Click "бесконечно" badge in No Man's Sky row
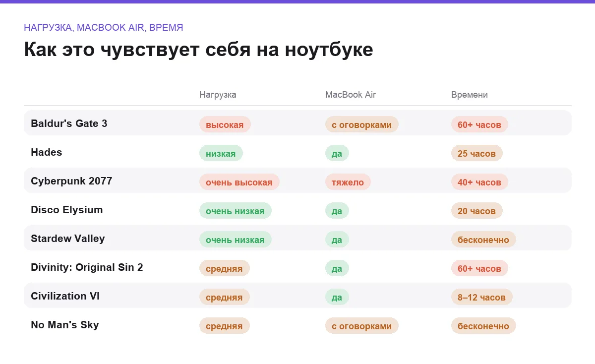Screen dimensions: 595x364 pyautogui.click(x=483, y=326)
